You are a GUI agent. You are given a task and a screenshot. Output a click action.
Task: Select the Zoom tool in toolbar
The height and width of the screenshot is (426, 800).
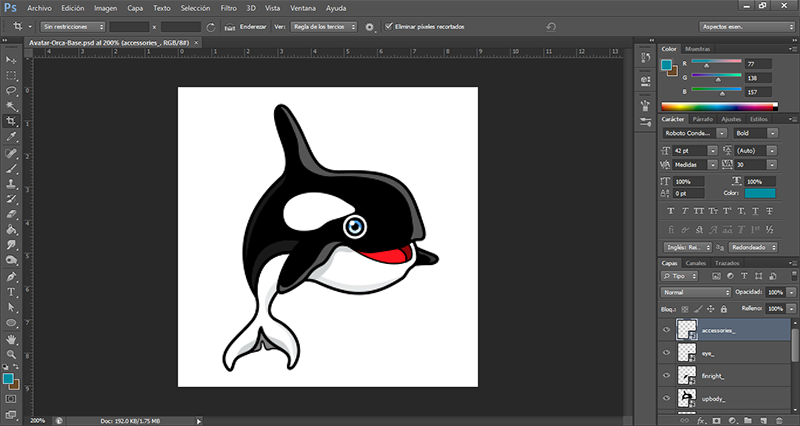click(x=11, y=354)
